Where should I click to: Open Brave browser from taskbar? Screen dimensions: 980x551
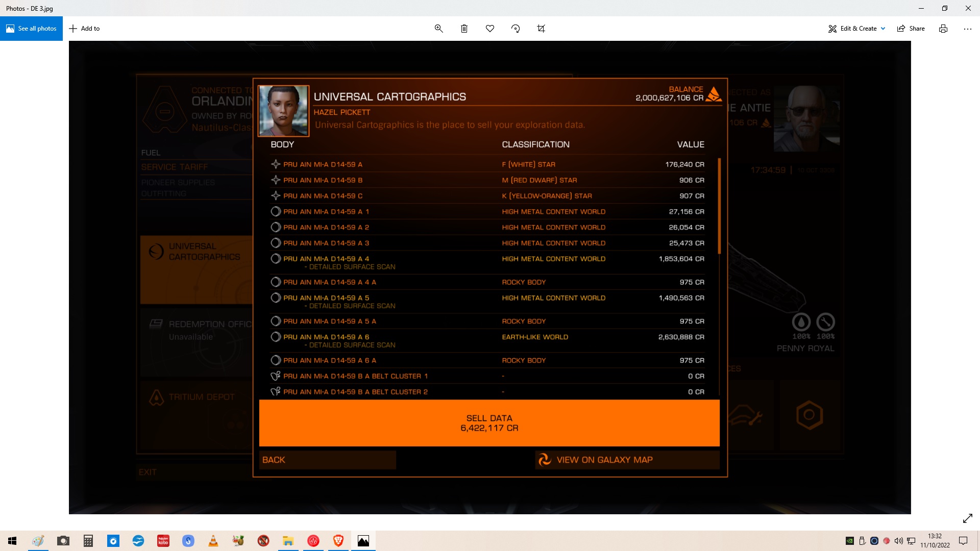click(x=338, y=541)
